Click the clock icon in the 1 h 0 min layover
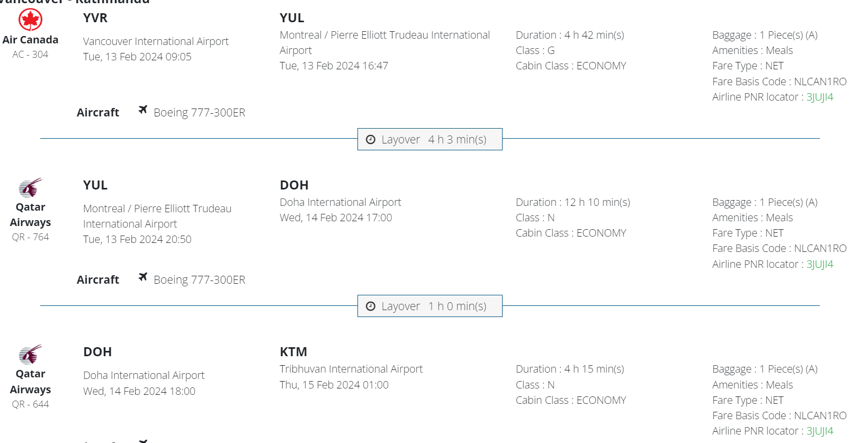Screen dimensions: 868x443 (x=371, y=306)
